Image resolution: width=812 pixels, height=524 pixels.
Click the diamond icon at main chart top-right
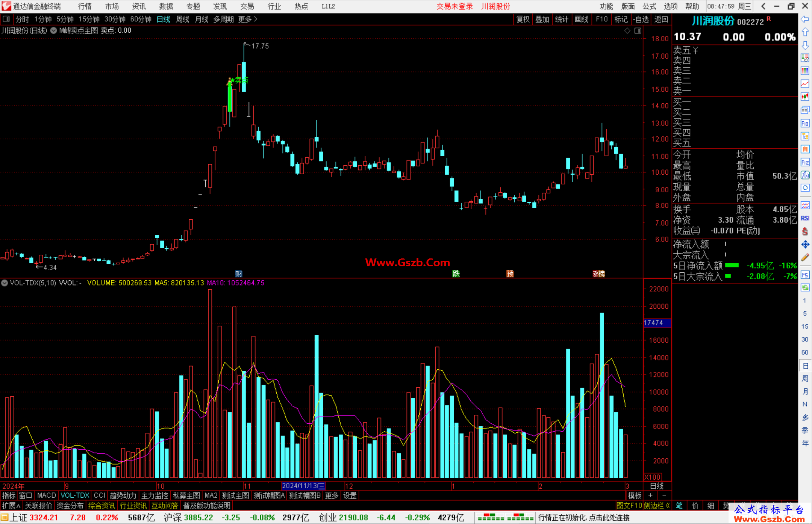pyautogui.click(x=627, y=31)
